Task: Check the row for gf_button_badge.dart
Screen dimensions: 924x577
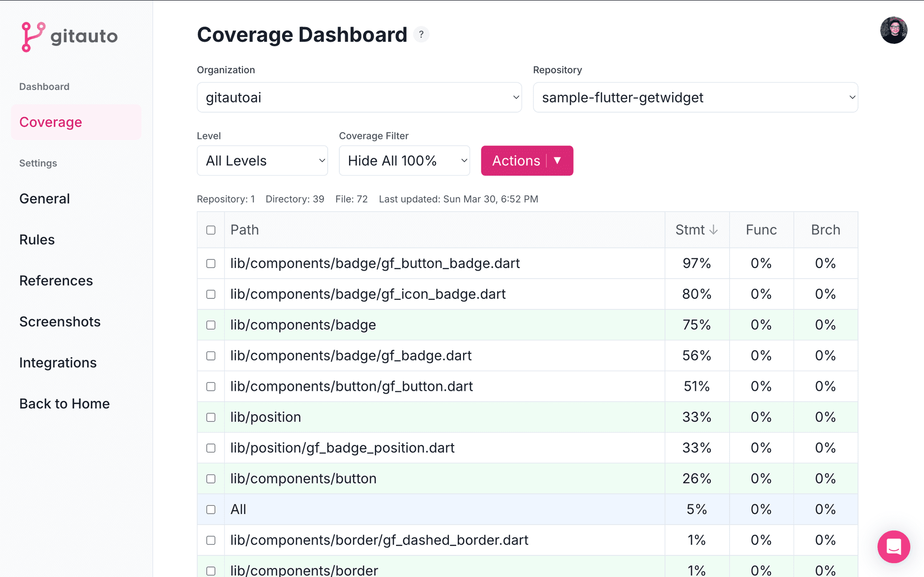Action: 211,263
